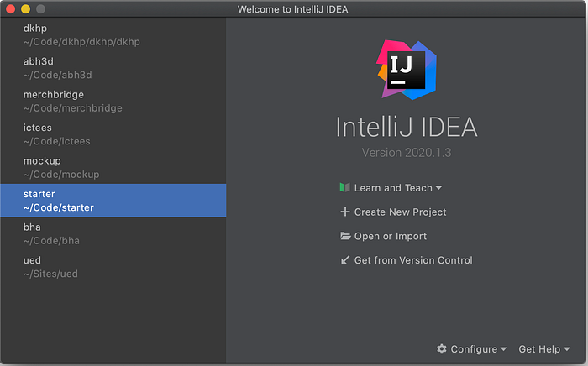The image size is (588, 366).
Task: Click the ~/Code/starter path text
Action: [59, 207]
